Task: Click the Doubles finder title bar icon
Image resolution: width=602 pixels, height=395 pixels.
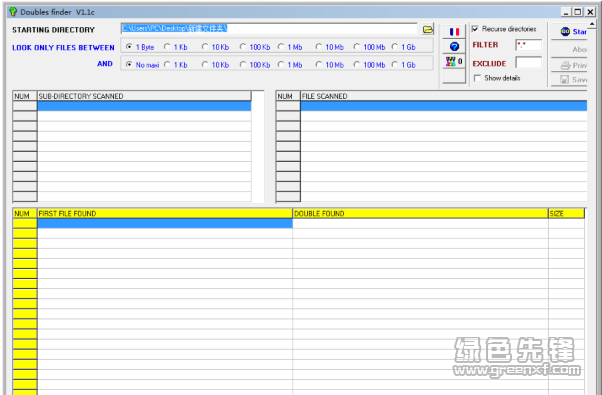Action: point(13,12)
